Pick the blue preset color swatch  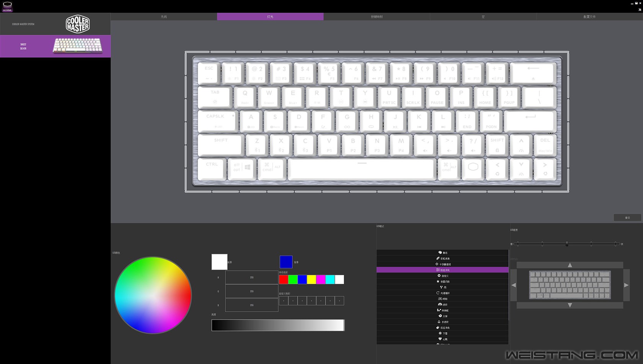point(302,279)
